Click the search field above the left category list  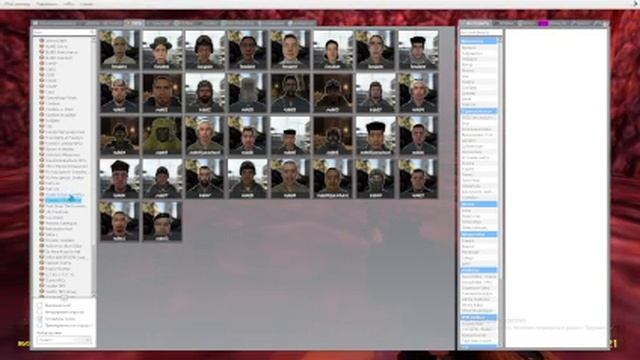coord(64,32)
